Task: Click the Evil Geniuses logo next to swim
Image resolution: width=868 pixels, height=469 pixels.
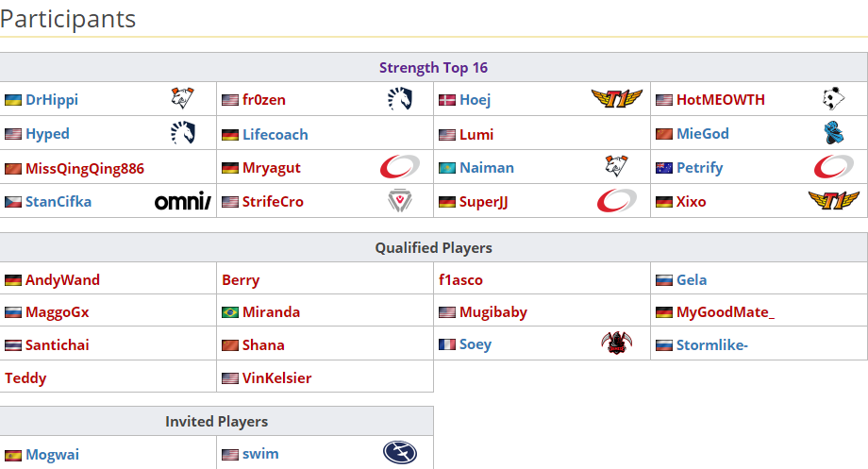Action: (399, 454)
